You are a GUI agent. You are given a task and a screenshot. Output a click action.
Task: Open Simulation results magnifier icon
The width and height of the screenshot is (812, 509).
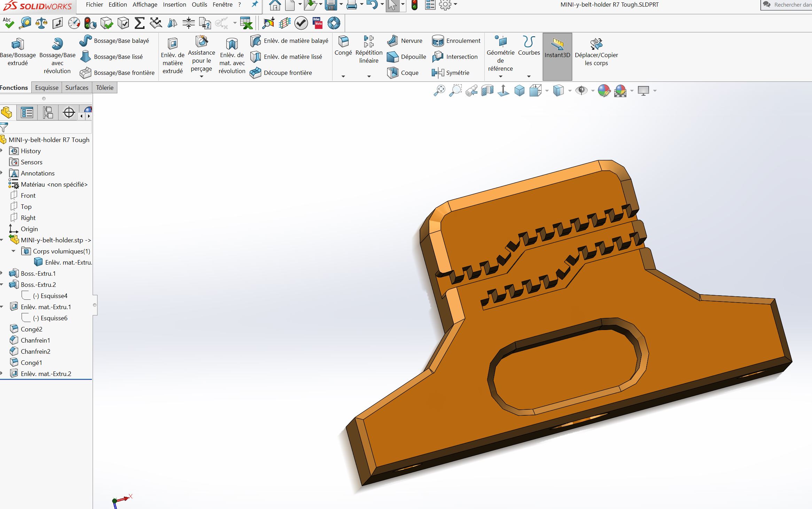(x=268, y=23)
